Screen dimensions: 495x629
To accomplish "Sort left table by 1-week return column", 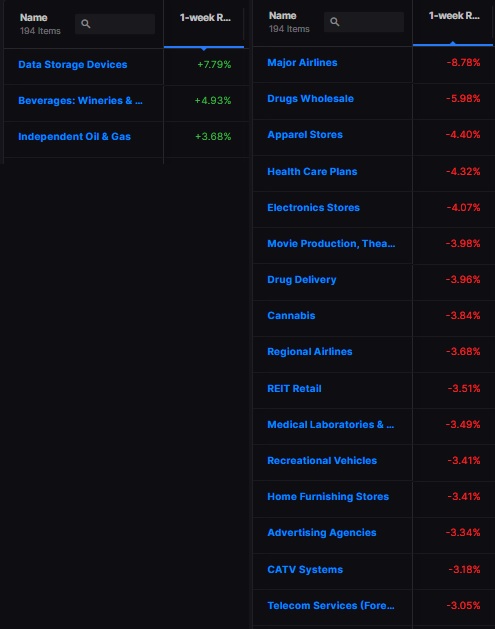I will pos(205,18).
